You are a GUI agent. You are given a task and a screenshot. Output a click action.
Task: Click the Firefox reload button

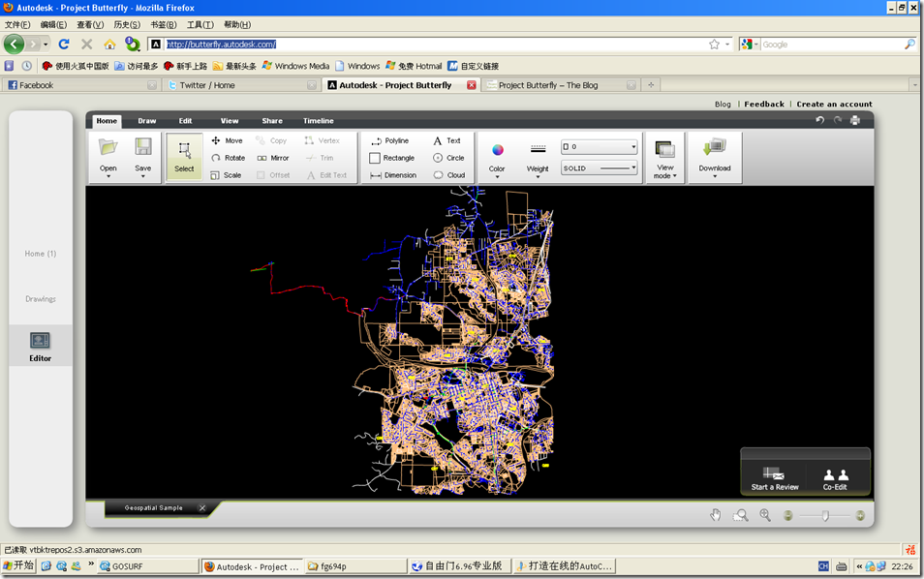pos(64,45)
